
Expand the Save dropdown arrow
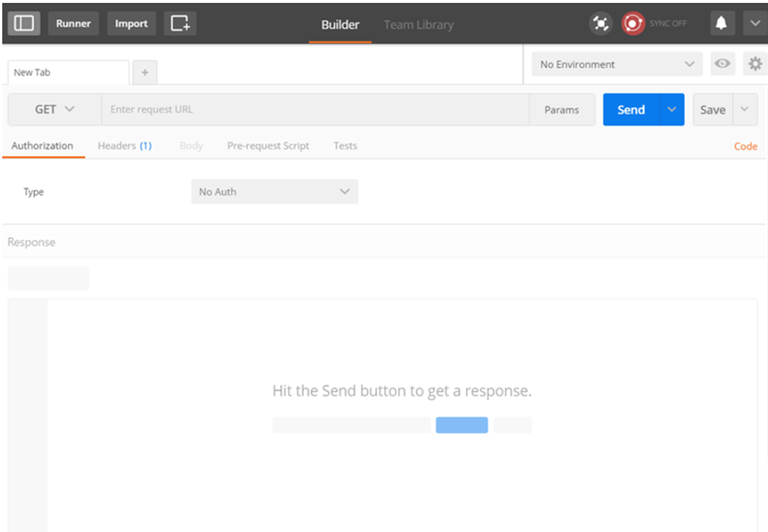(745, 109)
